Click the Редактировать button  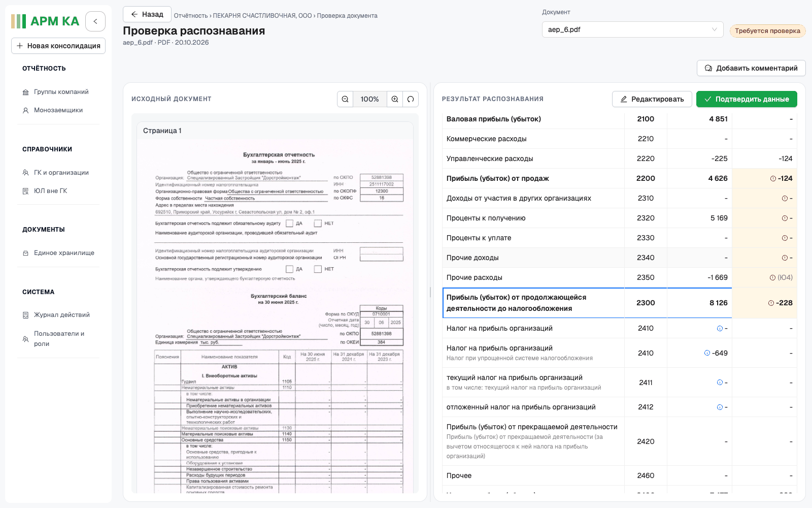[x=652, y=99]
